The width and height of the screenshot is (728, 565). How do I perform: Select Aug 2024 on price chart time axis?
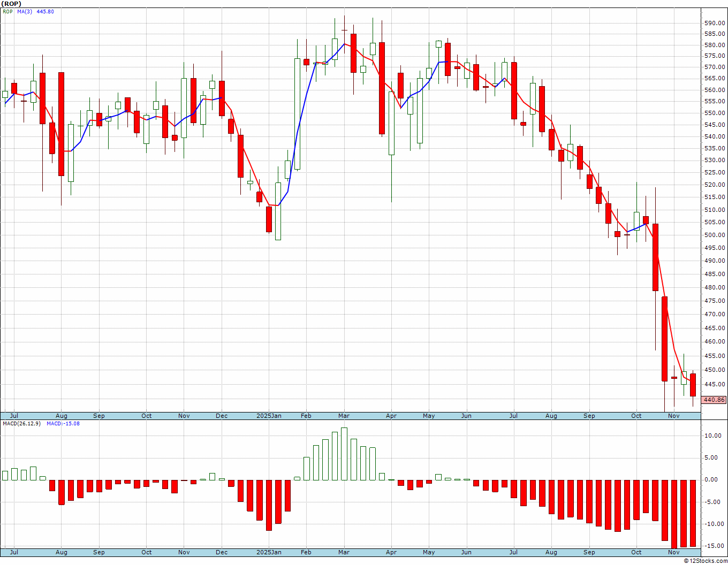pyautogui.click(x=62, y=416)
